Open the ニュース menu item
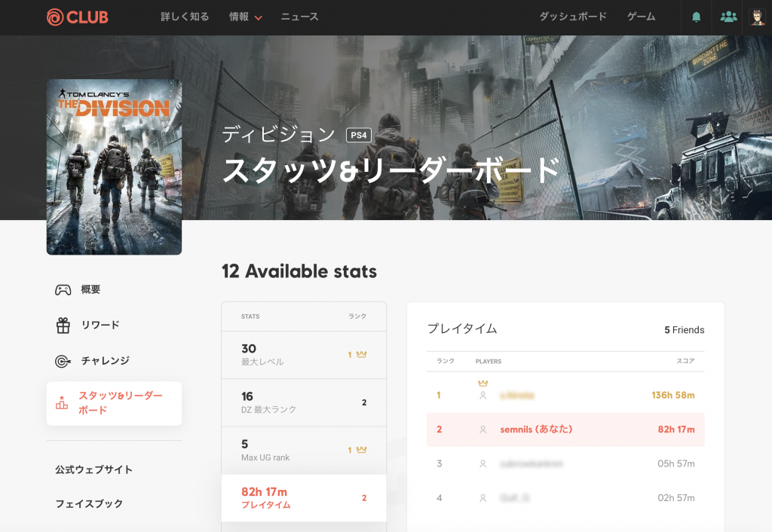The image size is (772, 532). [x=300, y=17]
